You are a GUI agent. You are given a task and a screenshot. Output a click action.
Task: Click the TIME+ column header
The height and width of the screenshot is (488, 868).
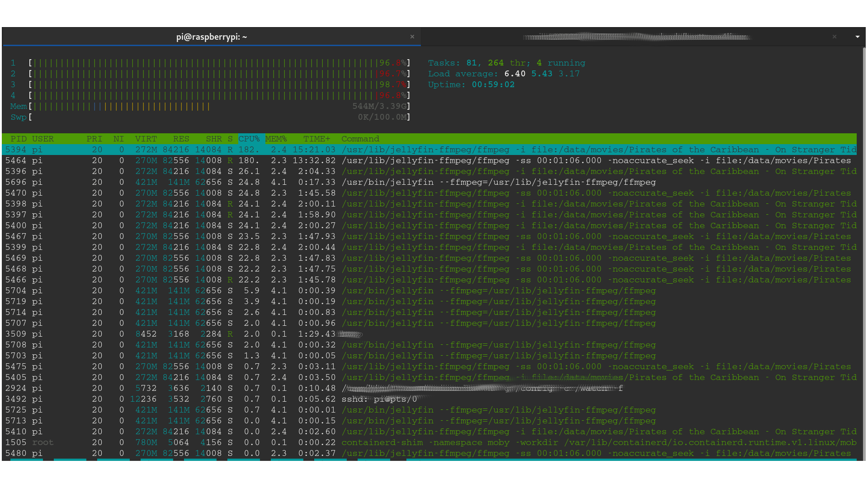(x=316, y=139)
